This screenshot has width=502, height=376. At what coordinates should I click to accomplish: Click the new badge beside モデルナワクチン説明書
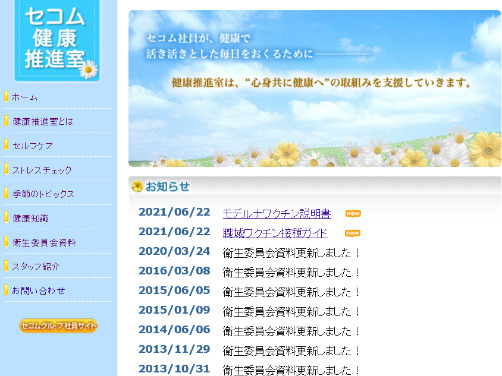353,213
